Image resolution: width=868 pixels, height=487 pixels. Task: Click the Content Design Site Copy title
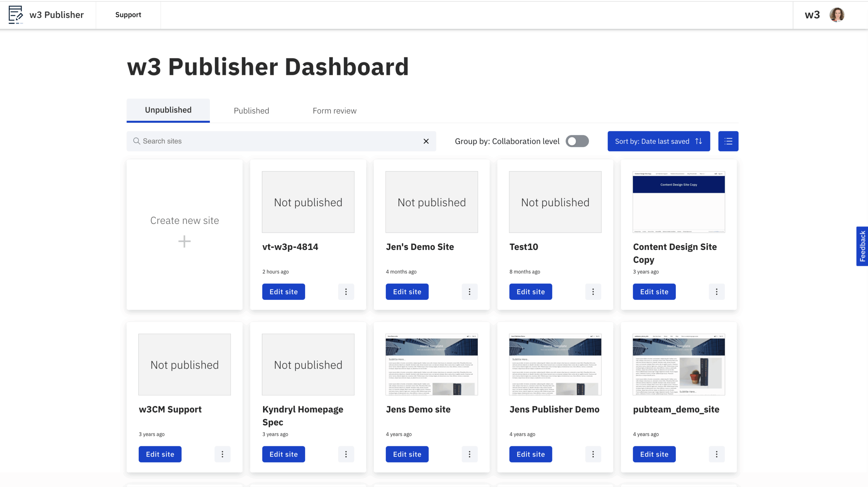(675, 253)
